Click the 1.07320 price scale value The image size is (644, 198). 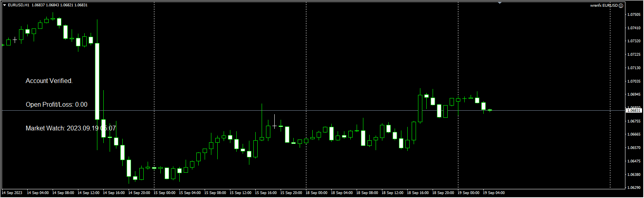tap(634, 41)
